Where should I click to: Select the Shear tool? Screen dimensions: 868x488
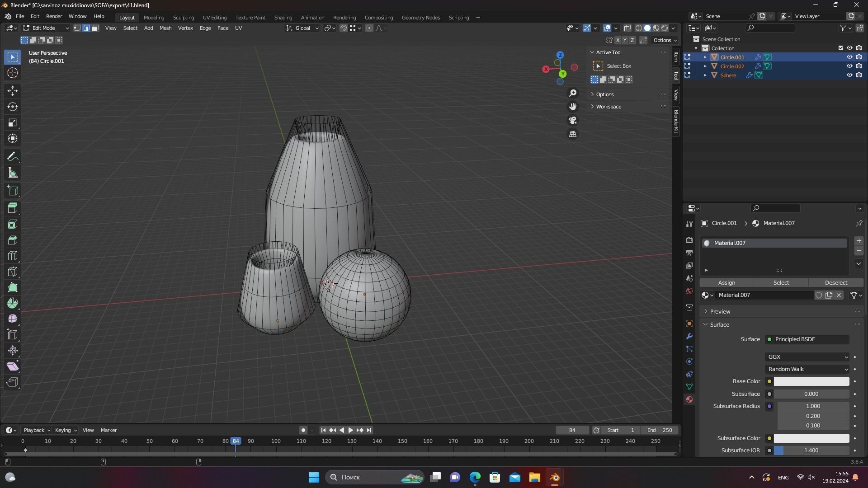click(x=13, y=366)
